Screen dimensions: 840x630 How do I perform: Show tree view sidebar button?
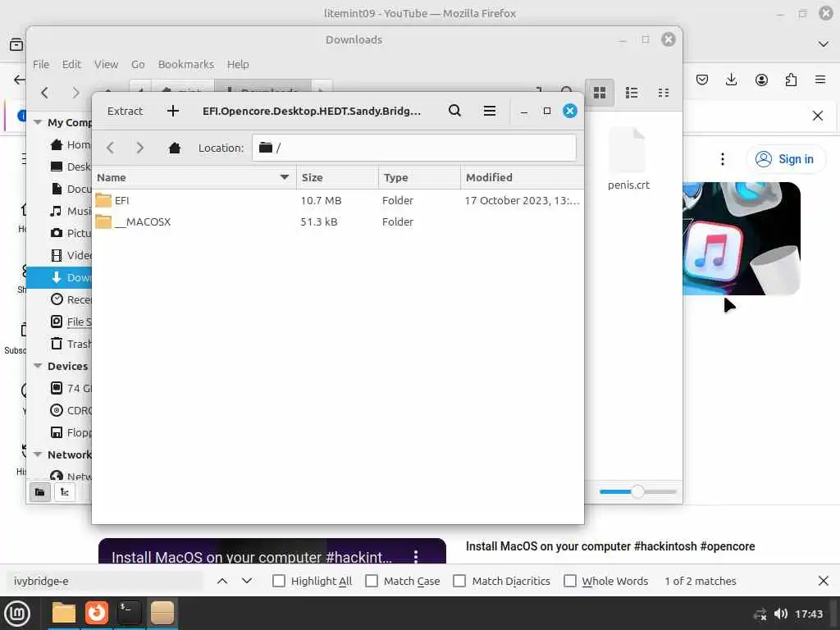tap(65, 492)
